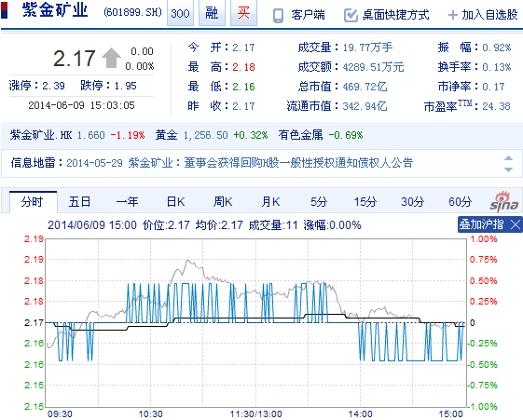Close the 叠加沪指 overlay with X
The image size is (523, 420).
tap(516, 224)
